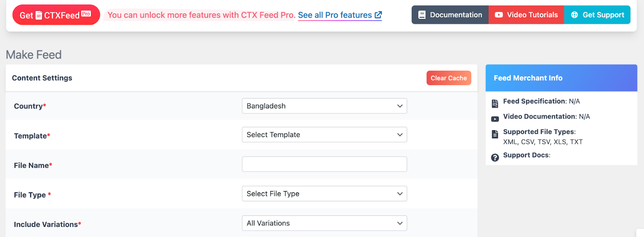Click the Video Tutorials YouTube icon
The height and width of the screenshot is (237, 644).
point(499,15)
